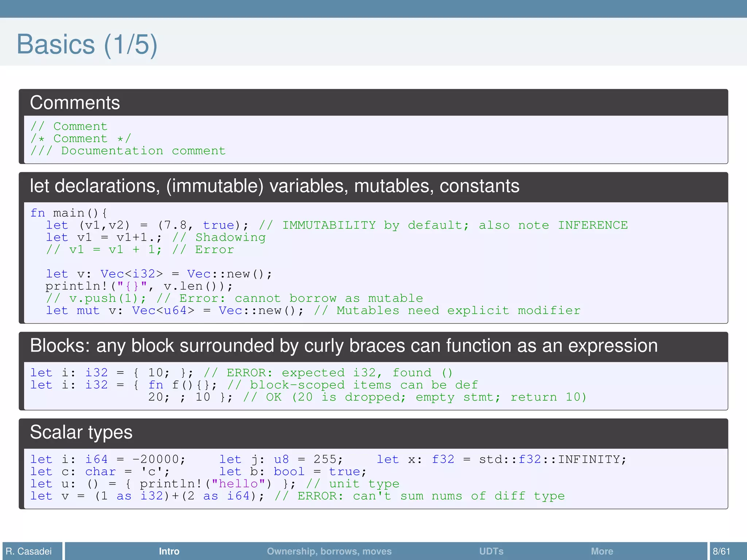747x560 pixels.
Task: Click the Scalar types block header
Action: [81, 432]
